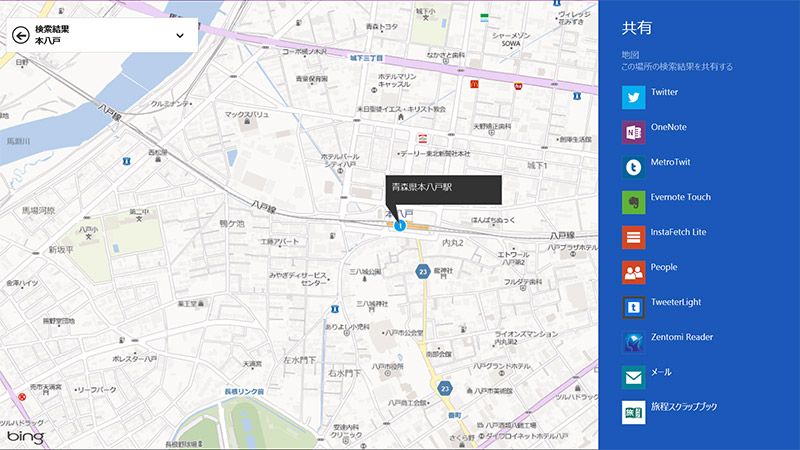Select the Zentomi Reader label
The image size is (800, 450).
tap(681, 337)
